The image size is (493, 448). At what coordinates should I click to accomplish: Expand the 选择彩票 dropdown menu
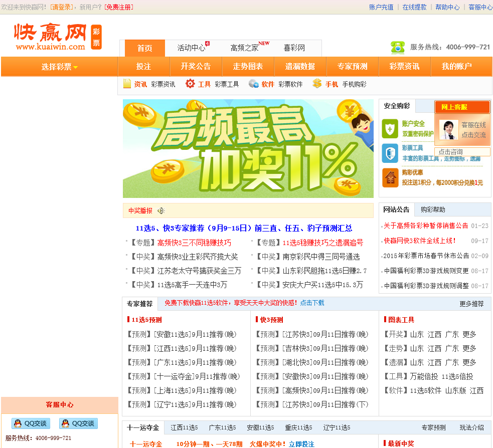(x=59, y=67)
